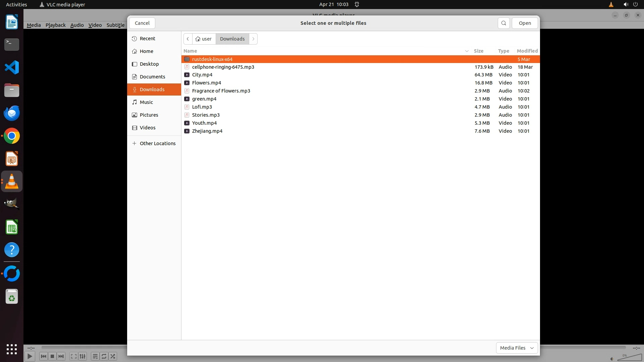The image size is (644, 362).
Task: Click the stop playback button
Action: pyautogui.click(x=52, y=356)
